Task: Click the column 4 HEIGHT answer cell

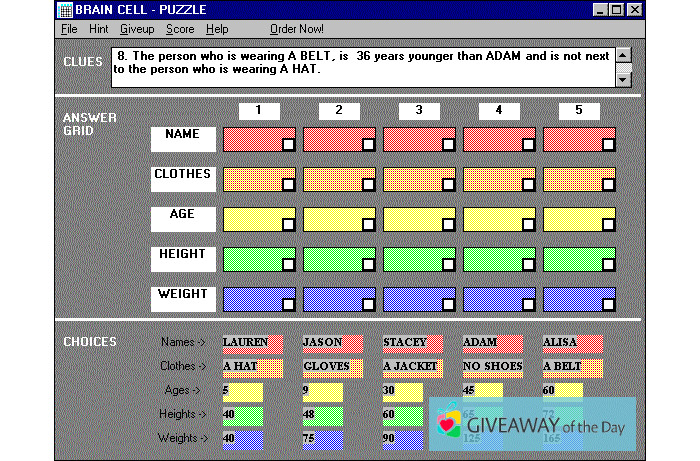Action: pyautogui.click(x=492, y=259)
